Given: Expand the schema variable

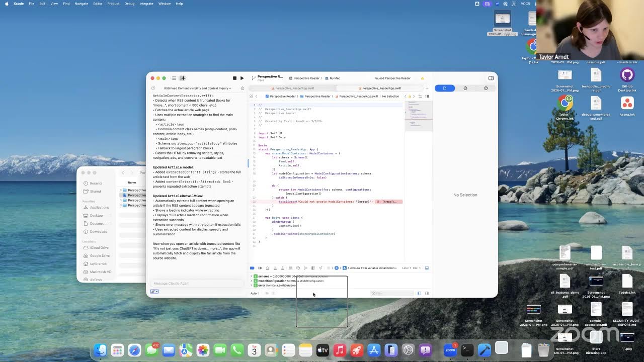Looking at the screenshot, I should (x=251, y=277).
